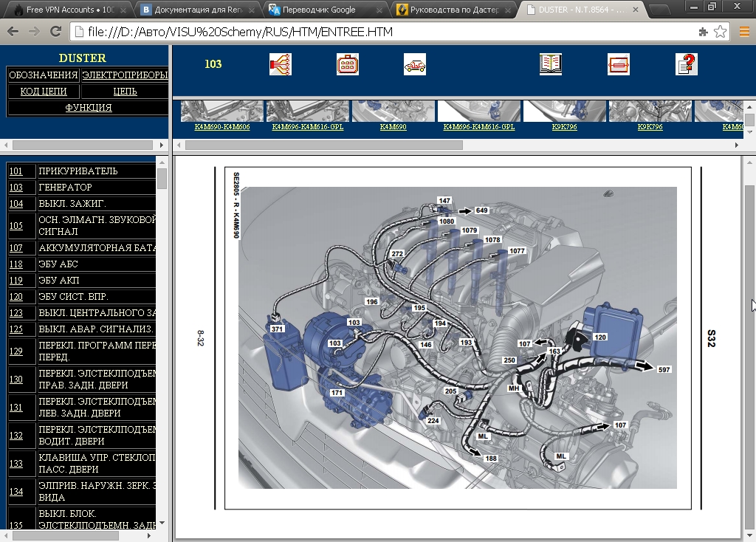Open help with the question mark icon
This screenshot has height=542, width=756.
(x=687, y=64)
